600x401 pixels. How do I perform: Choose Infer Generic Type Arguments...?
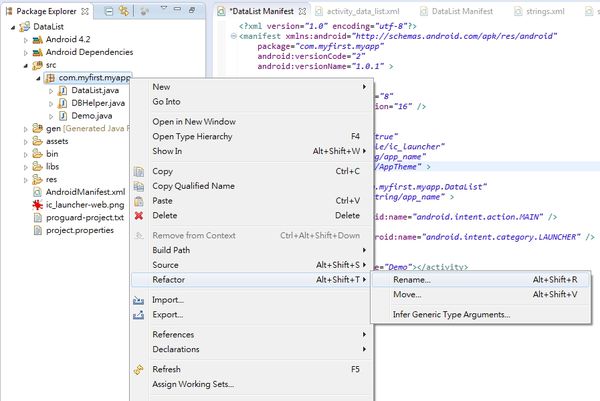(481, 315)
